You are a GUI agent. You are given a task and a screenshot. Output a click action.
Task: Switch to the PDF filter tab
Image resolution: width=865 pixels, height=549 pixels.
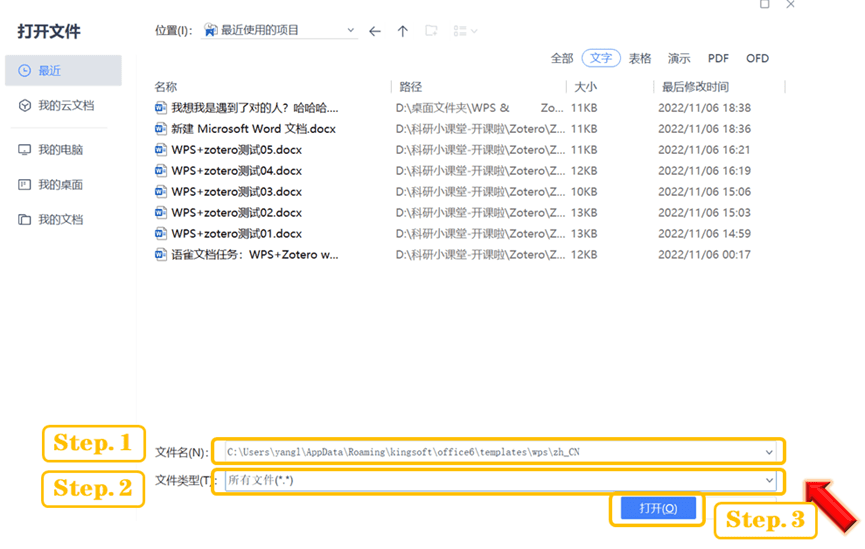click(718, 59)
